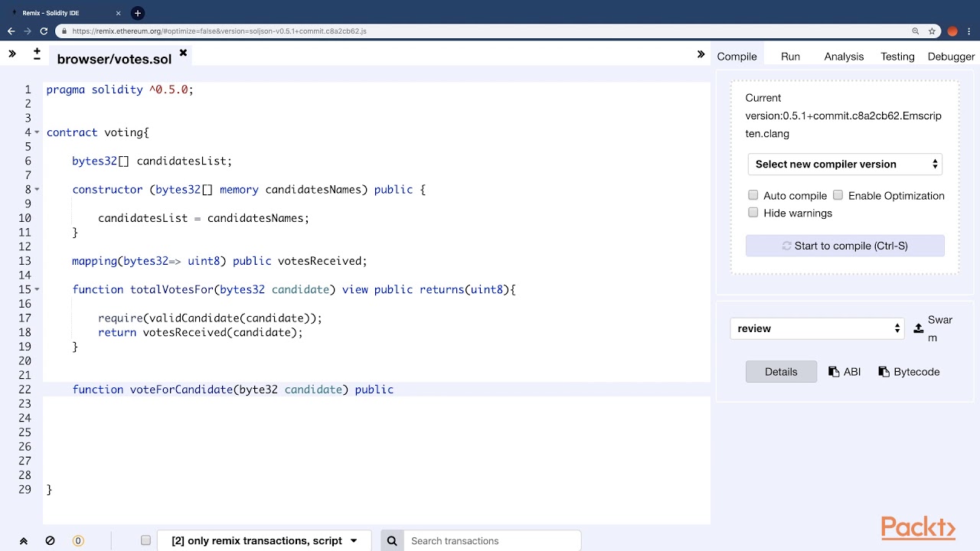The image size is (980, 551).
Task: Click the browser forward arrow
Action: pos(28,31)
